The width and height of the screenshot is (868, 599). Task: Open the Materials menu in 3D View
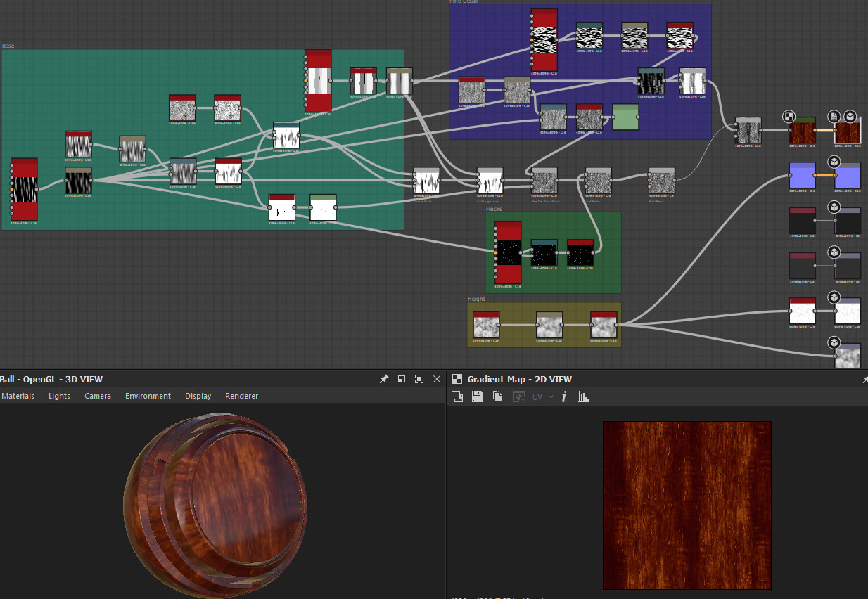pos(18,396)
